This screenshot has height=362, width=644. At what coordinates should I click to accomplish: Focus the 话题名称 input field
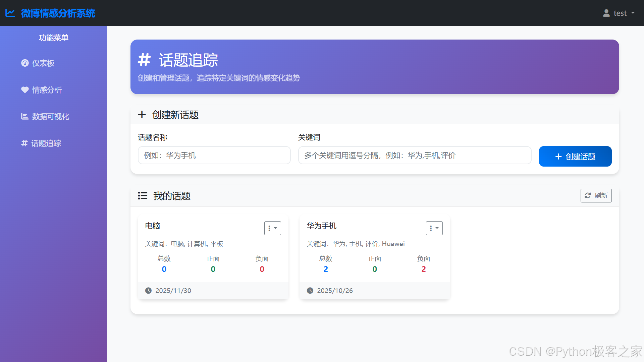click(x=214, y=155)
